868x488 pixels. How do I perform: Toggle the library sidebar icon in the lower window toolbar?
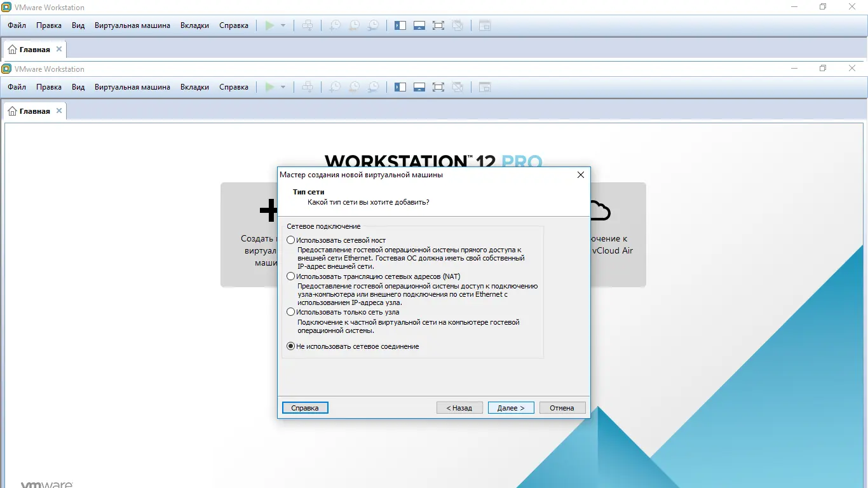[x=400, y=87]
